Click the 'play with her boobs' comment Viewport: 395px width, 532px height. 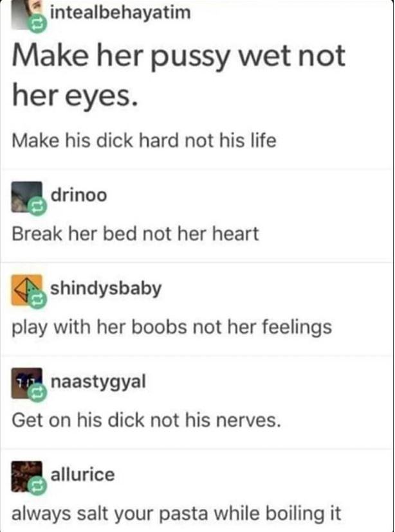click(172, 328)
